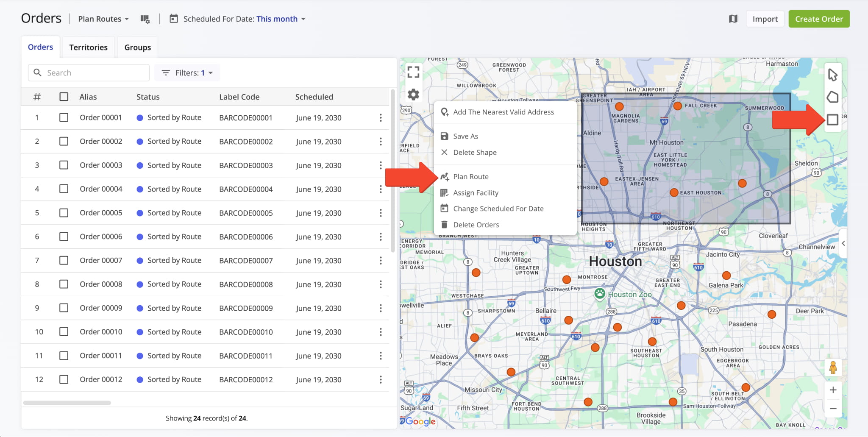This screenshot has width=868, height=437.
Task: Open actions menu for Order 00009
Action: 381,308
